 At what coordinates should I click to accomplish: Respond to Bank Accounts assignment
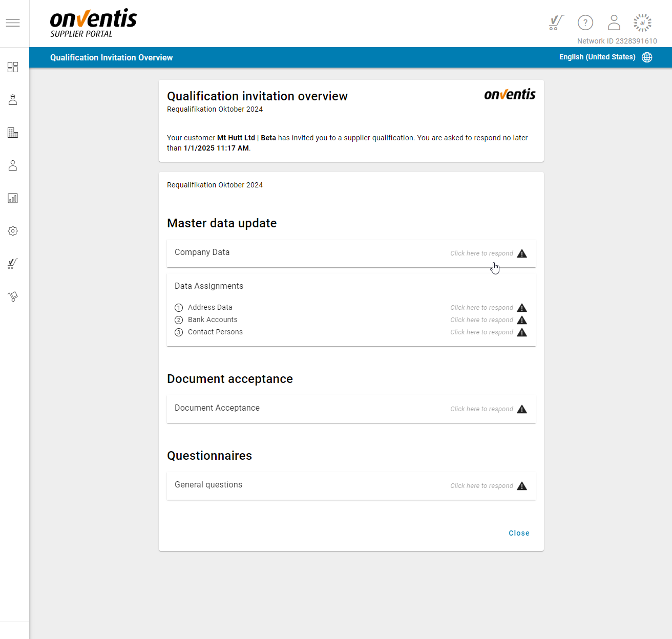click(x=481, y=320)
